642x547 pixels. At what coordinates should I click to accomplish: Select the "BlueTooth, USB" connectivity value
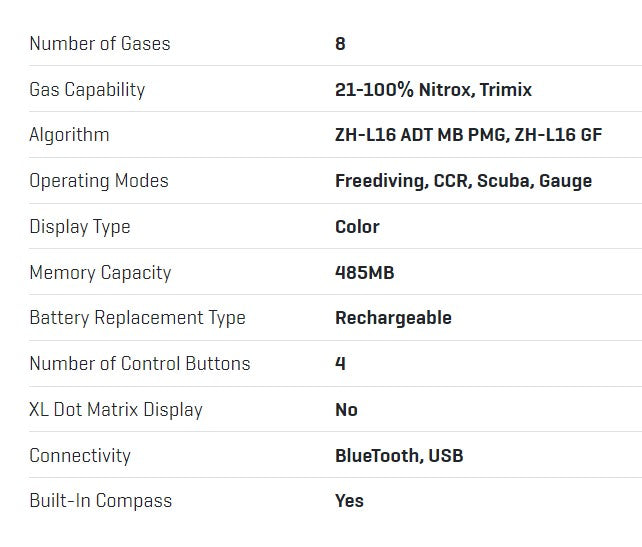pos(399,456)
